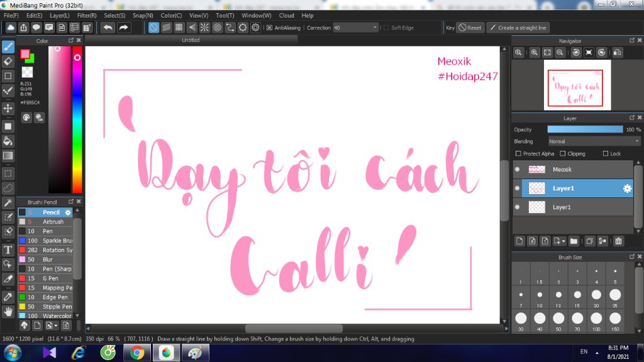Adjust the layer Opacity slider
Image resolution: width=644 pixels, height=362 pixels.
pyautogui.click(x=585, y=129)
